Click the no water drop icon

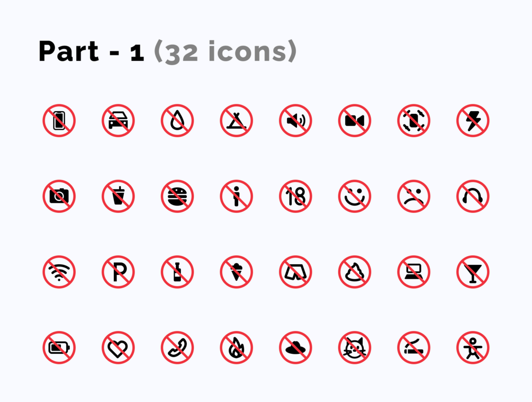click(x=177, y=121)
